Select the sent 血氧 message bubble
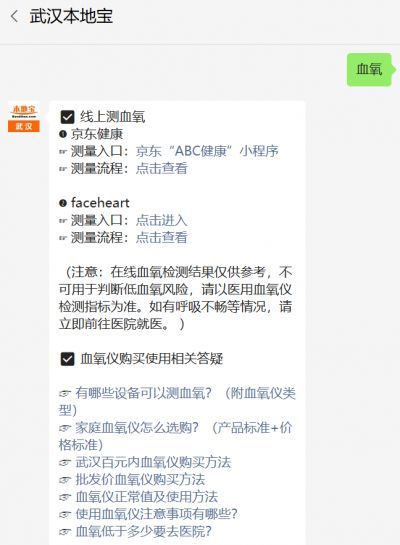The width and height of the screenshot is (400, 545). click(369, 70)
